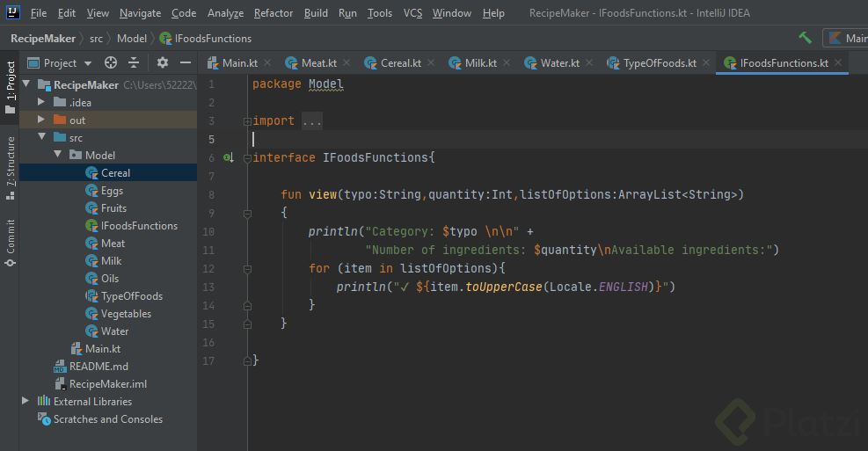Hide the Project panel with minus icon
This screenshot has height=451, width=868.
tap(186, 62)
